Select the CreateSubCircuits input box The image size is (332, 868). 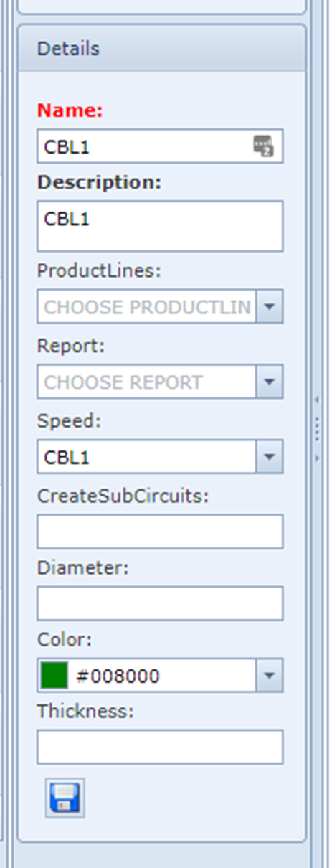click(160, 532)
